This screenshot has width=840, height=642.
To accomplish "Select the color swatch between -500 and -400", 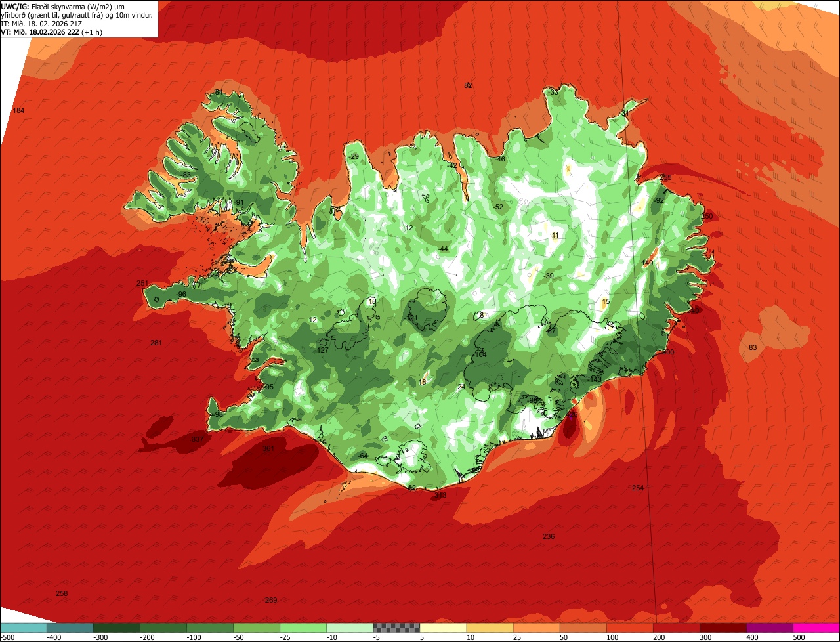I will pyautogui.click(x=24, y=628).
